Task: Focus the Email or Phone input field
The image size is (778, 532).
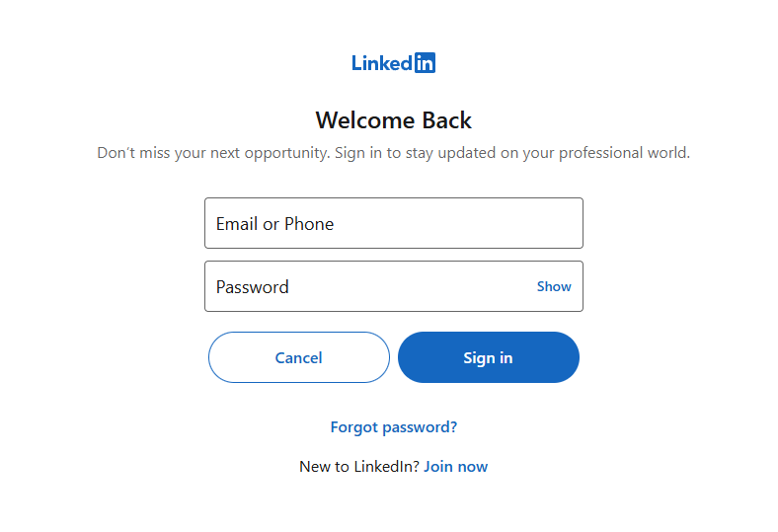Action: (x=393, y=223)
